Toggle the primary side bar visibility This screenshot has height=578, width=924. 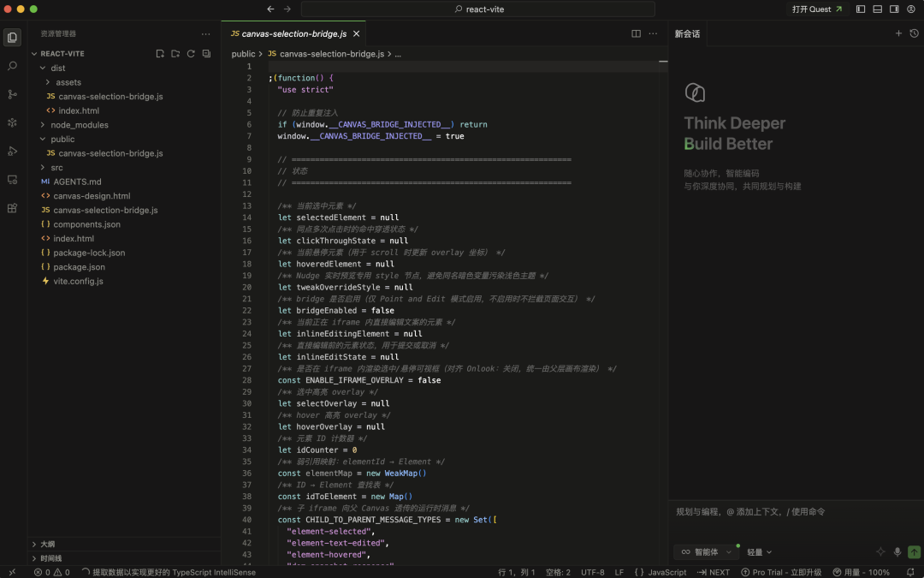(x=861, y=9)
